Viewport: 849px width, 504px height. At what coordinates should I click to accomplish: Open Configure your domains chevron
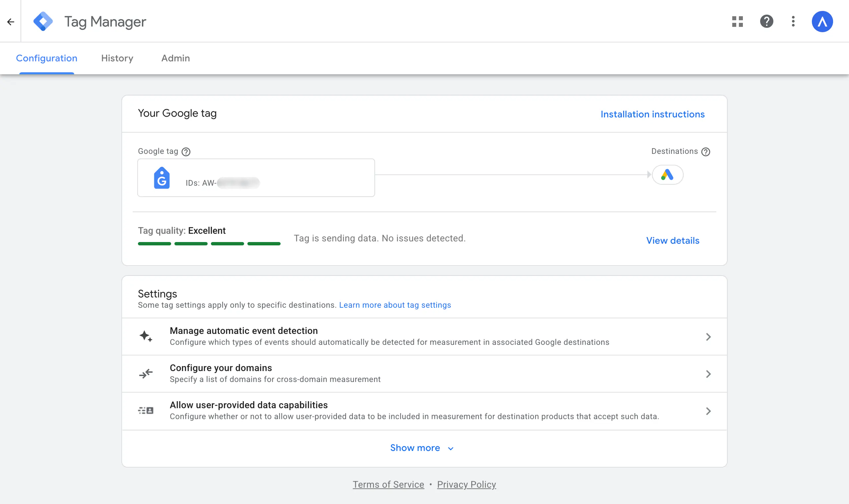(708, 374)
